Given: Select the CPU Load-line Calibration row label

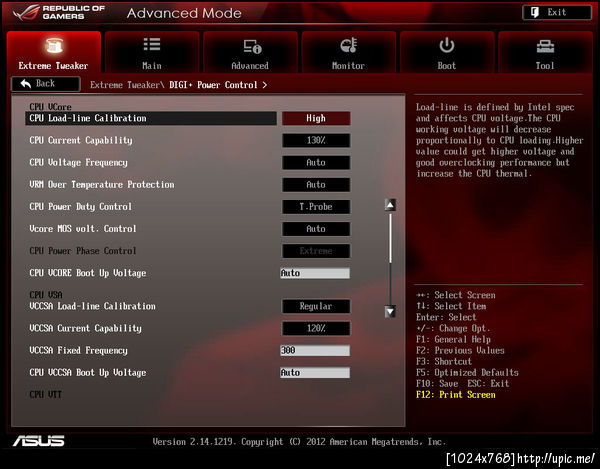Looking at the screenshot, I should point(88,118).
